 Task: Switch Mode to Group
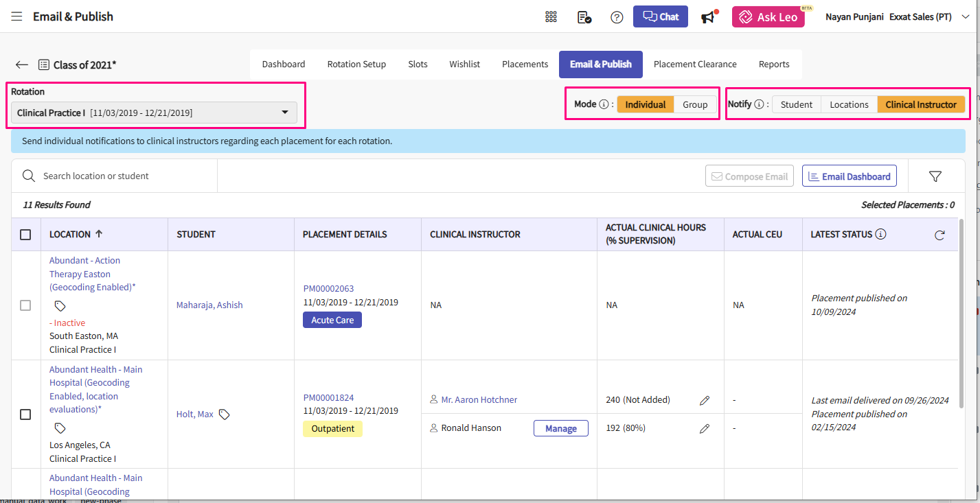click(695, 104)
